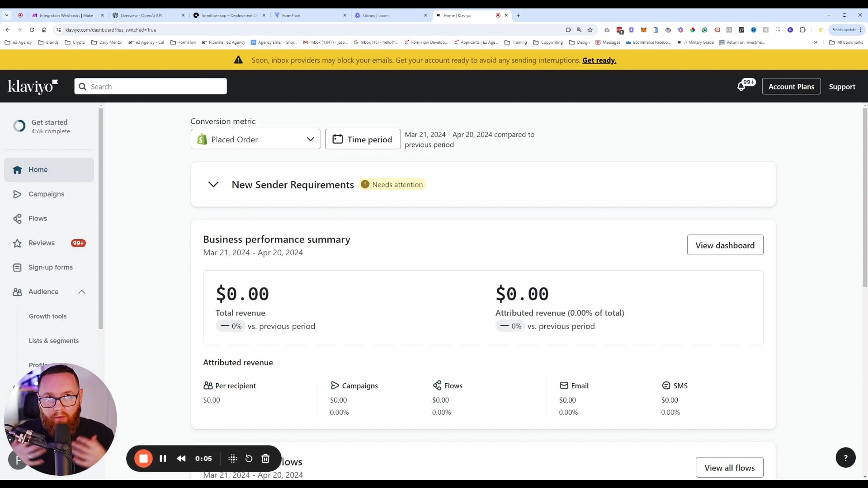Image resolution: width=868 pixels, height=488 pixels.
Task: Navigate to Flows section
Action: coord(38,218)
